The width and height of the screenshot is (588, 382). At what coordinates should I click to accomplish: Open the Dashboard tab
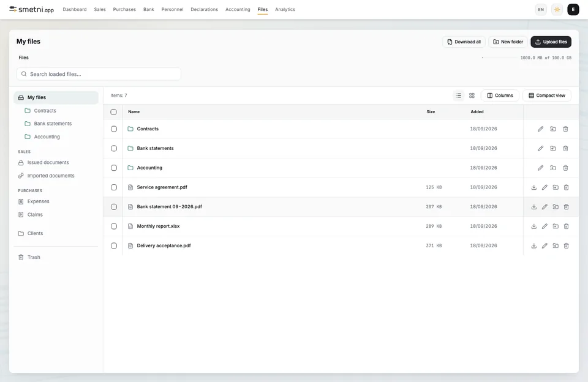coord(75,9)
